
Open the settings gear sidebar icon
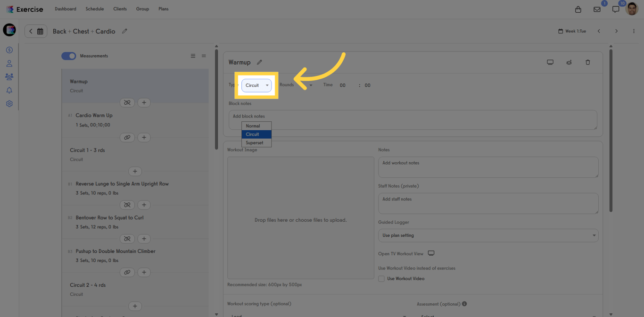[9, 104]
